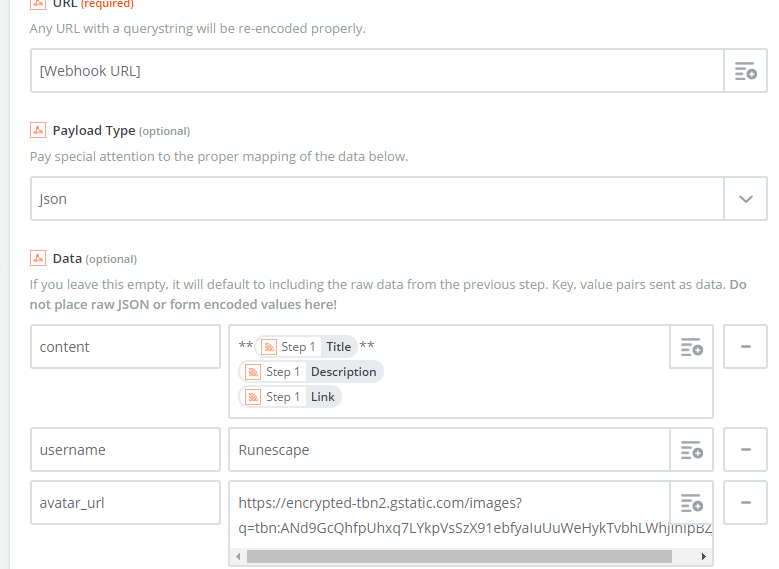Click the Webhook URL input field

click(x=376, y=71)
